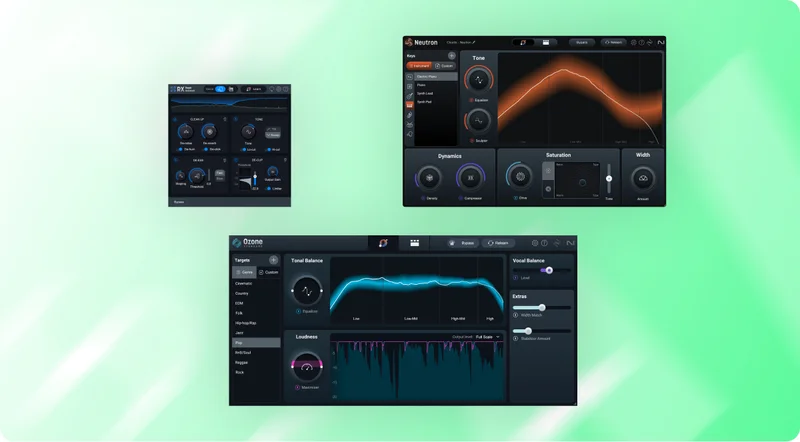The height and width of the screenshot is (442, 800).
Task: Click the Saturation XY pad puck
Action: coord(582,183)
